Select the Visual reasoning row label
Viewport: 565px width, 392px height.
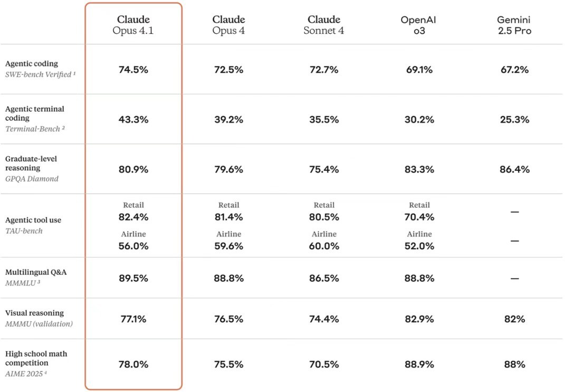pos(34,313)
